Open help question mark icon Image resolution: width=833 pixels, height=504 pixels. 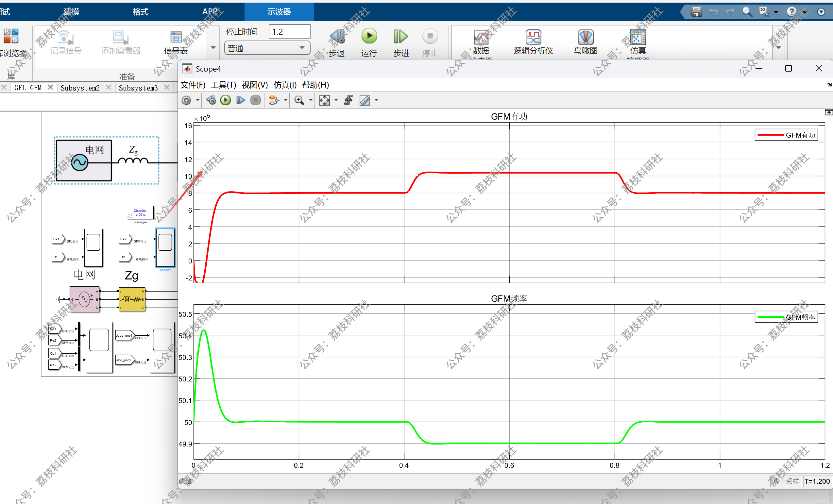(791, 12)
